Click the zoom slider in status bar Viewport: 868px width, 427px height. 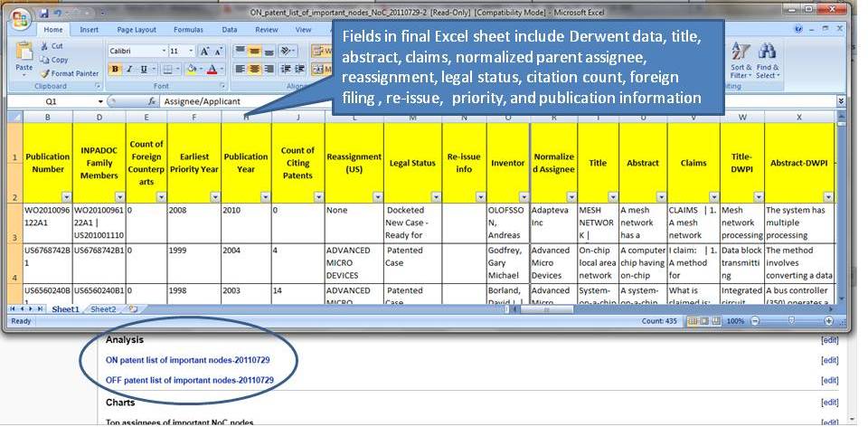[x=791, y=321]
